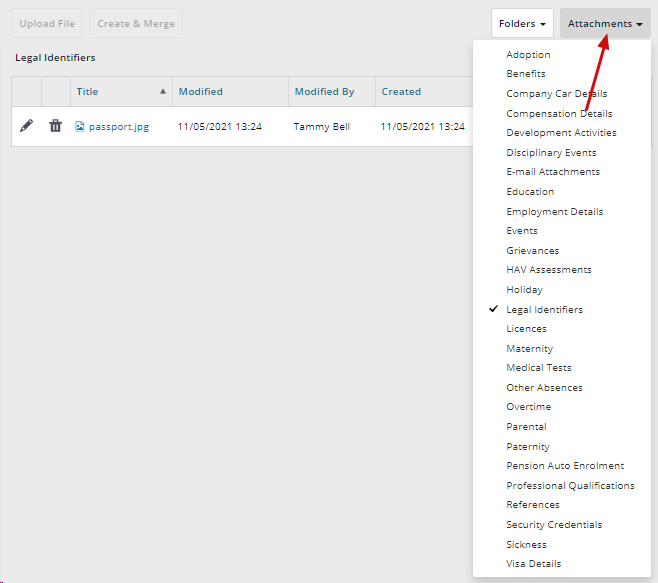Edit passport.jpg with the pencil icon
Viewport: 658px width, 583px height.
pyautogui.click(x=26, y=125)
